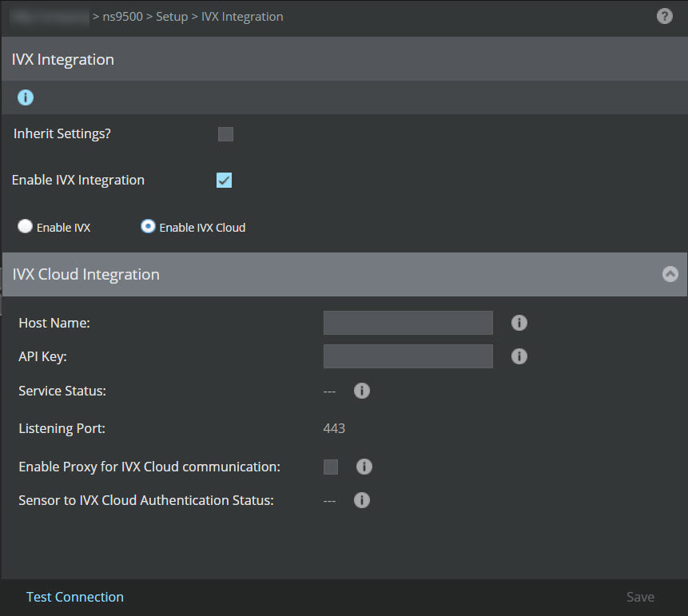Open the help question mark icon

coord(664,16)
